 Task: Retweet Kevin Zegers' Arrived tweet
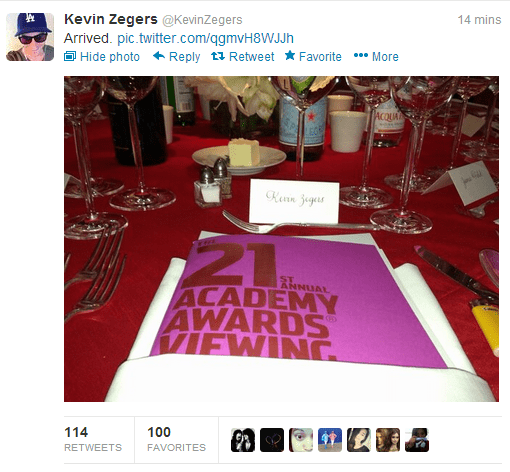(x=243, y=57)
